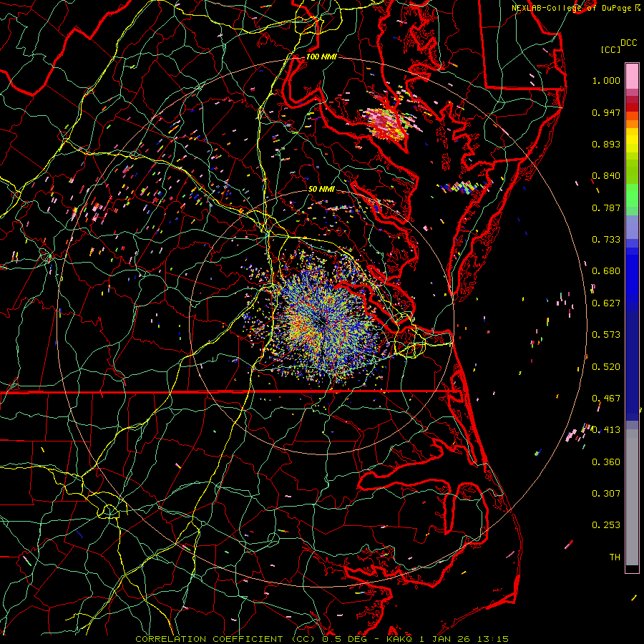Click the 0.627 scale value
The width and height of the screenshot is (644, 644).
(606, 303)
